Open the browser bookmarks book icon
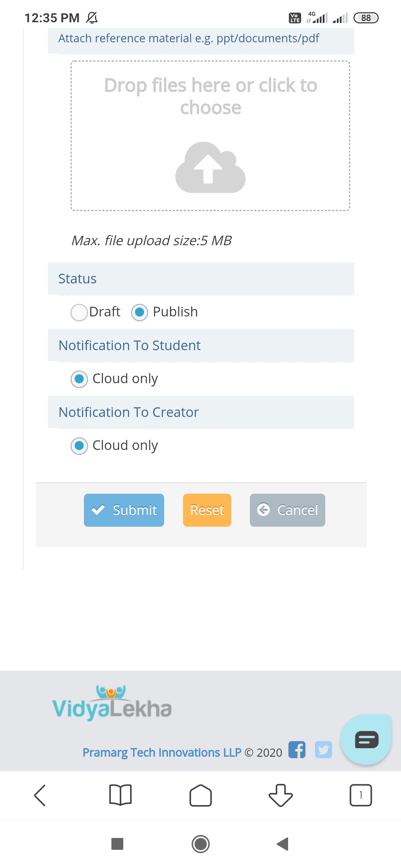Viewport: 401px width, 868px height. pos(120,795)
